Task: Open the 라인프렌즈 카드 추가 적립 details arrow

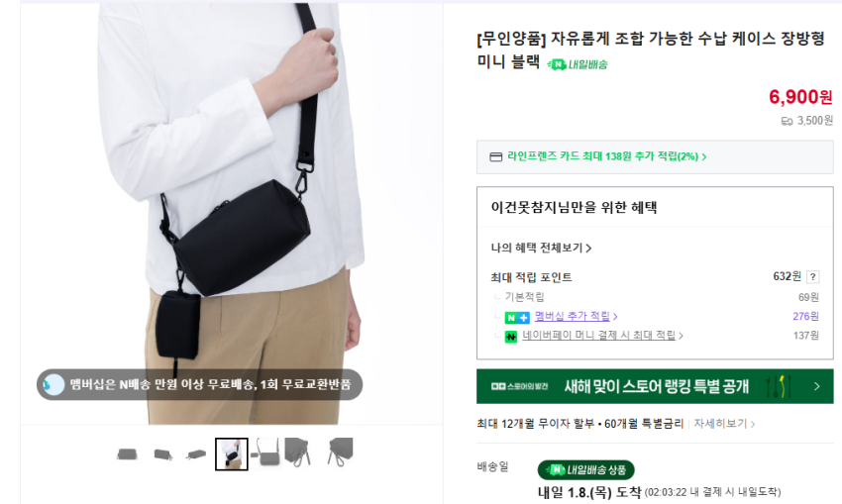Action: click(704, 156)
